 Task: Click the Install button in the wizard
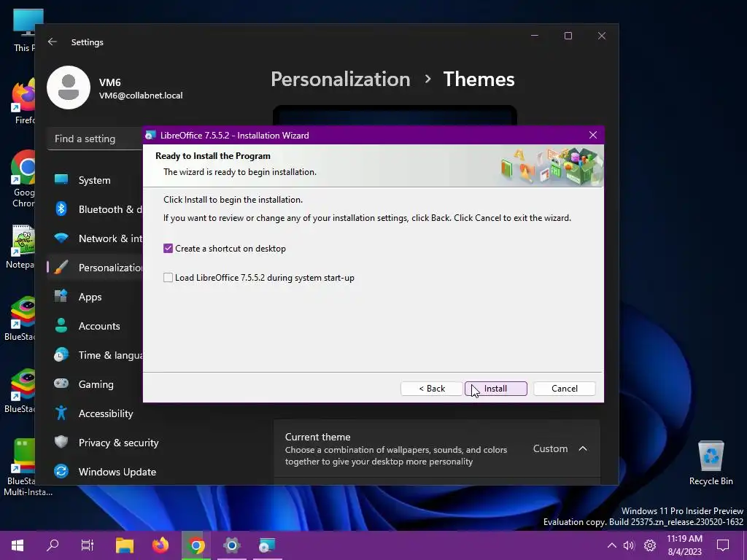[x=496, y=389]
